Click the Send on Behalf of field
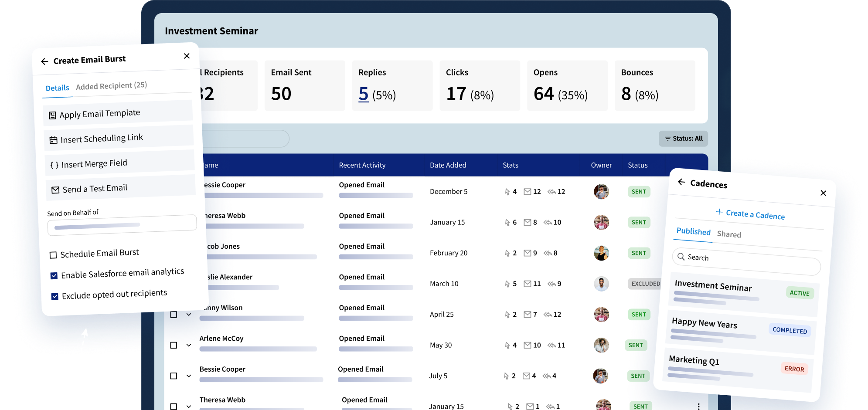The image size is (868, 410). point(122,225)
